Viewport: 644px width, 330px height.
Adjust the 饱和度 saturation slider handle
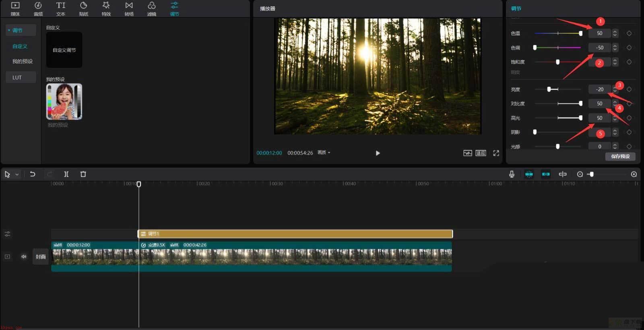tap(557, 62)
